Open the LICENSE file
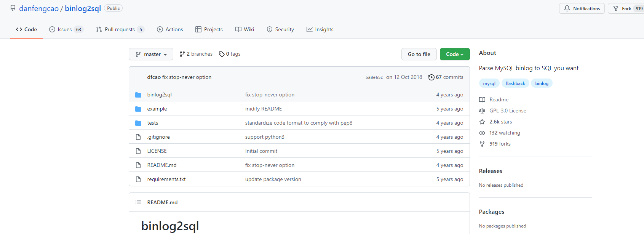The image size is (644, 234). tap(157, 151)
